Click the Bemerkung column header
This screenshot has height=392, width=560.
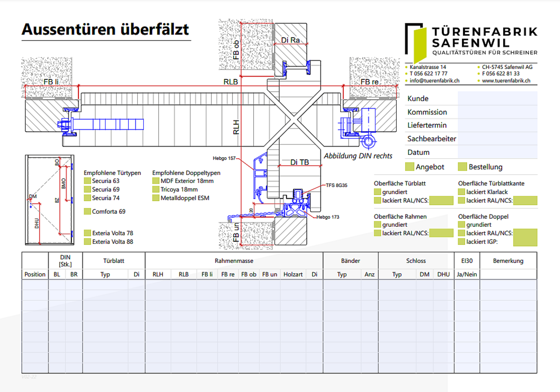[x=508, y=261]
